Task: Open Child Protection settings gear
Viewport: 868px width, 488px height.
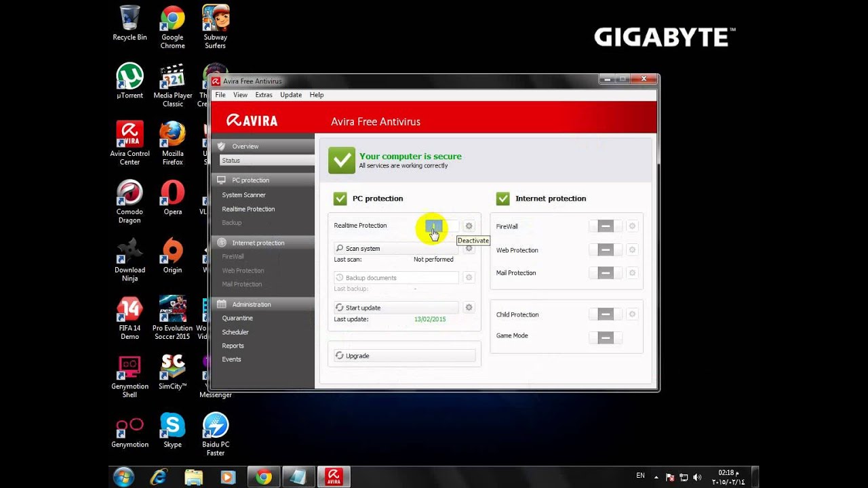Action: (x=632, y=314)
